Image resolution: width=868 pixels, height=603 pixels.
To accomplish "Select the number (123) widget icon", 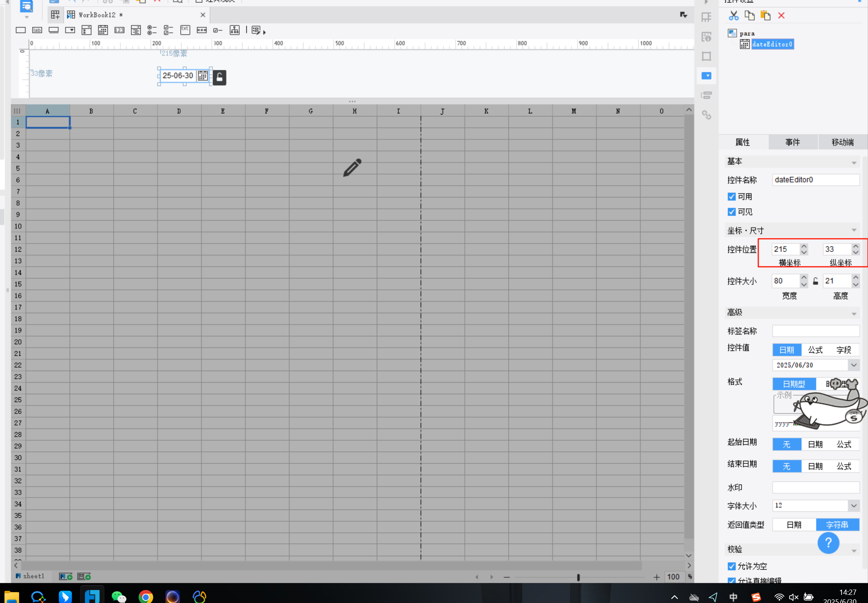I will [119, 30].
